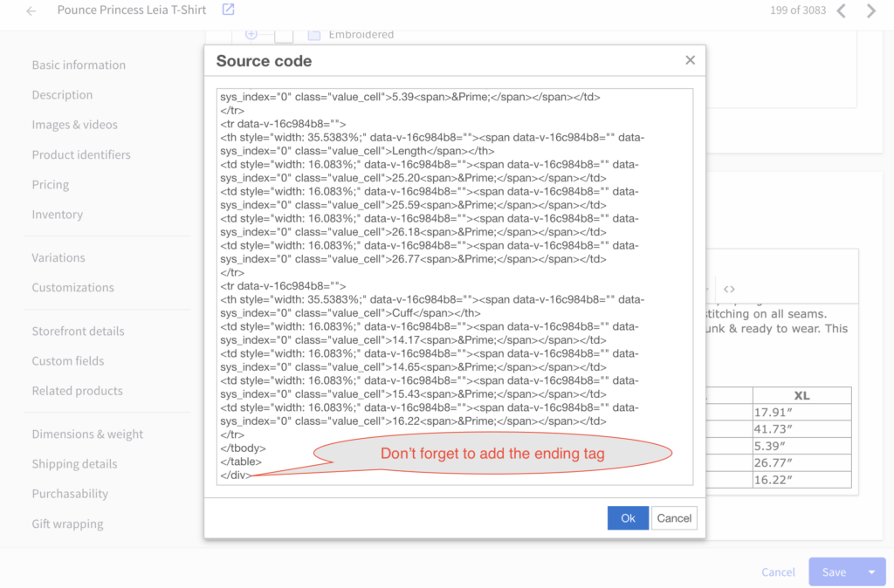Open Basic information section
894x588 pixels.
click(x=79, y=65)
